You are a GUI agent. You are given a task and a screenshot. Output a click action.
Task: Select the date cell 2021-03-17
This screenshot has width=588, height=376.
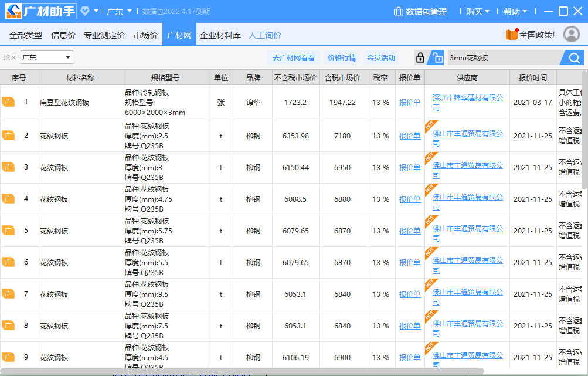(533, 103)
